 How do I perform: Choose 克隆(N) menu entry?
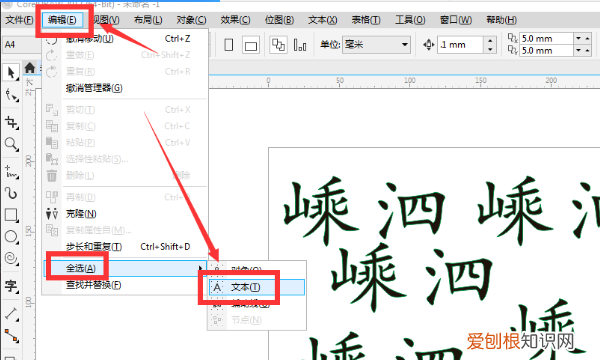click(126, 213)
